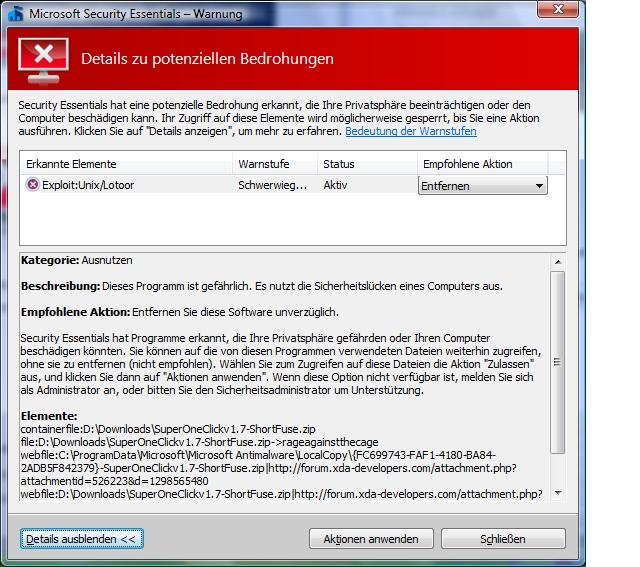Screen dimensions: 640x567
Task: Click the threat icon beside Exploit:Unix/Lotoor
Action: pos(32,185)
